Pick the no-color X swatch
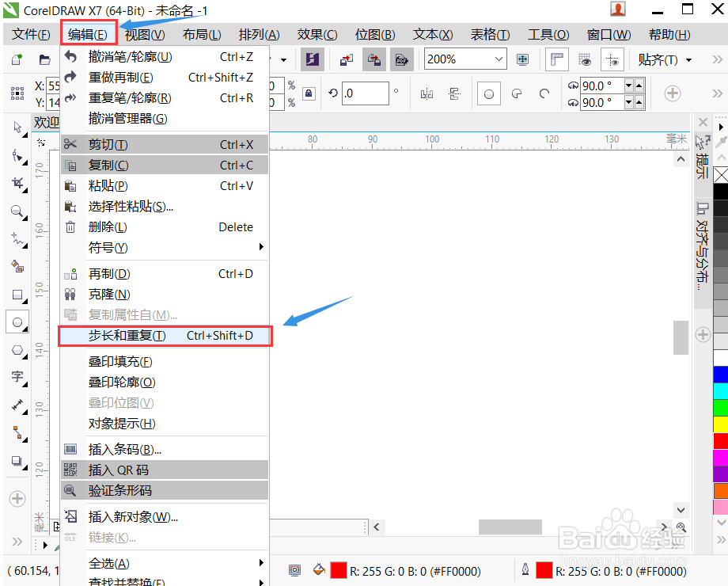The width and height of the screenshot is (728, 586). point(721,175)
